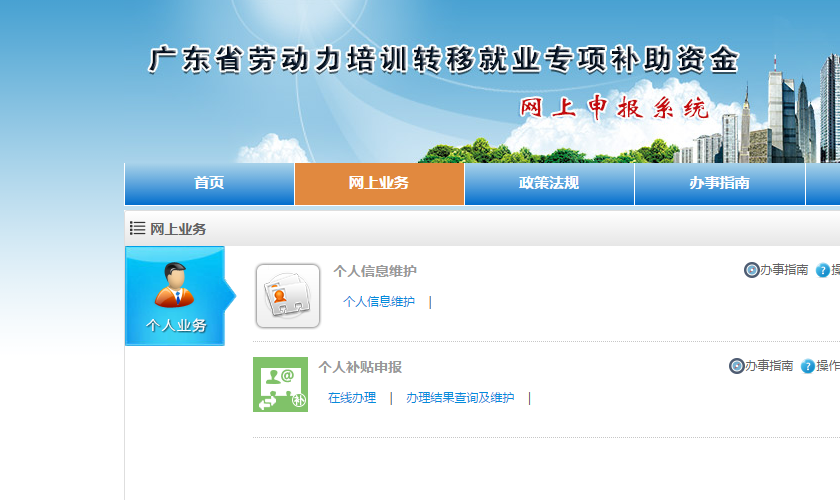Click the person icon for 个人业务
840x500 pixels.
pos(175,286)
